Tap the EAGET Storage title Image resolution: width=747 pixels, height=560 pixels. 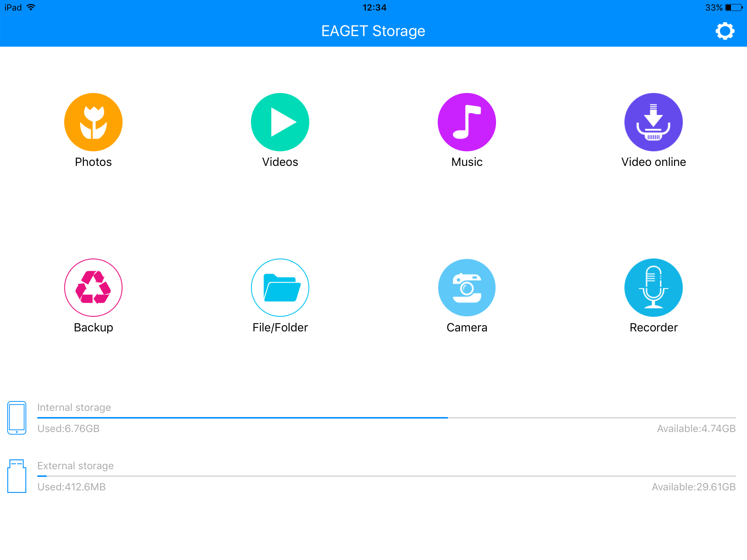(x=373, y=31)
